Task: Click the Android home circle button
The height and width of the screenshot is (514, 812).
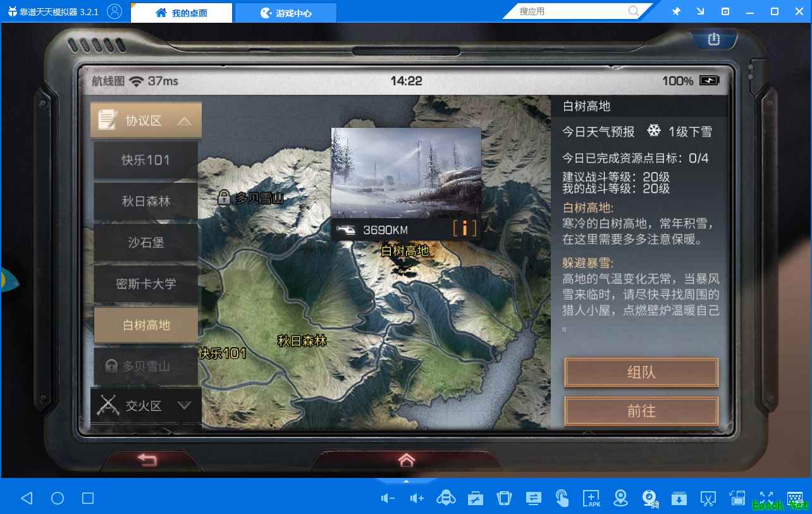Action: coord(58,498)
